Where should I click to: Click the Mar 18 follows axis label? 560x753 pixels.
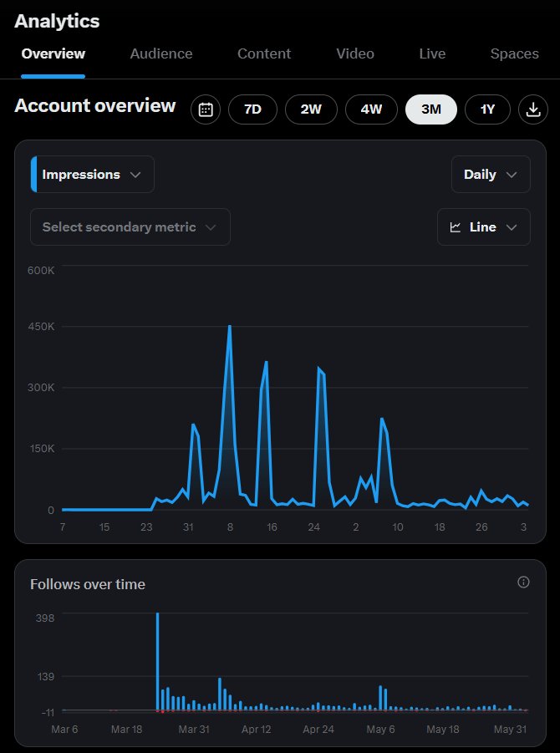point(127,729)
